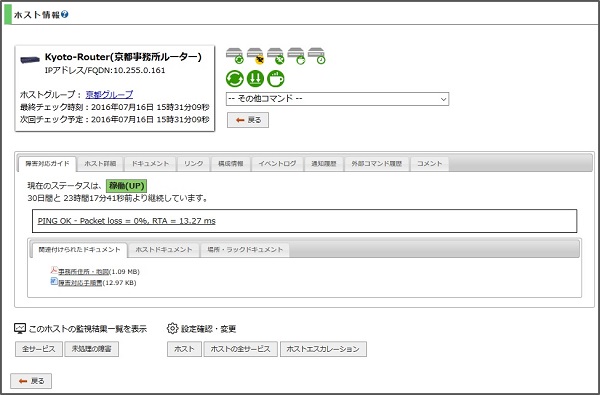Click Kyoto-Router(京都事務所ルーター) host name

point(123,57)
